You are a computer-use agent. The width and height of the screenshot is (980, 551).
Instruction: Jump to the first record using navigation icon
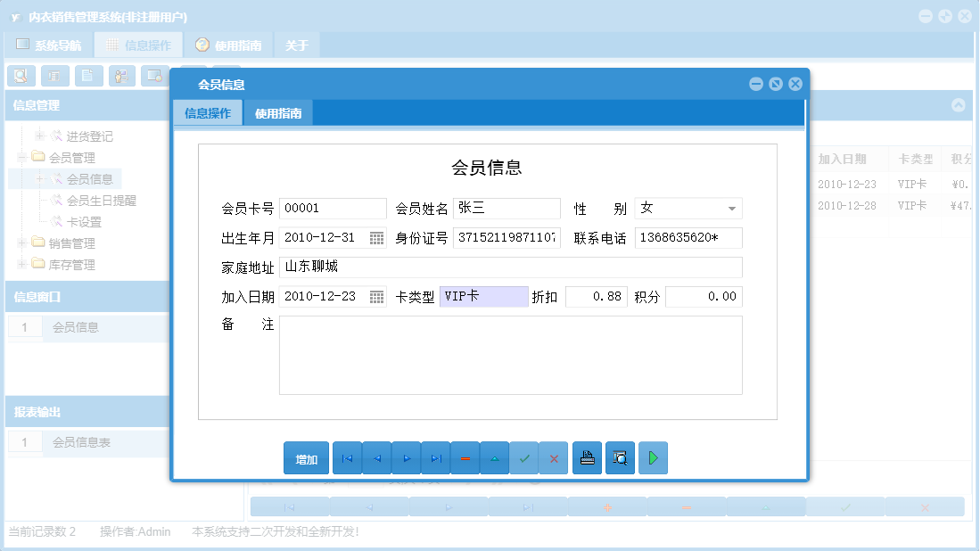pos(347,457)
